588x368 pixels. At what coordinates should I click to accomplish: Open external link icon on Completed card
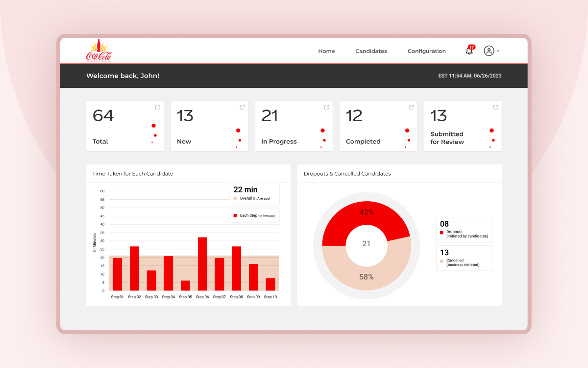pyautogui.click(x=411, y=107)
